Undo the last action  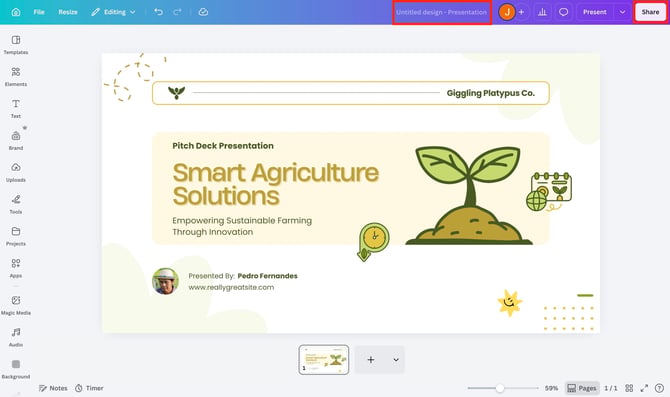(159, 12)
